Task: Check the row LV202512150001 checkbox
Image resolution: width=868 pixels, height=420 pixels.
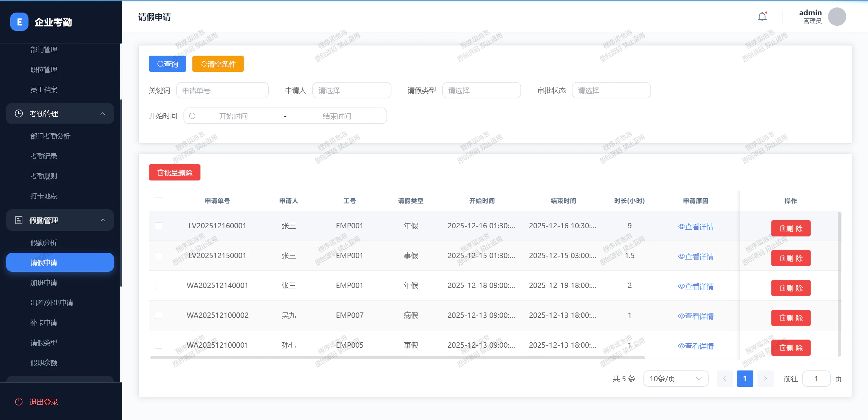Action: pos(158,256)
